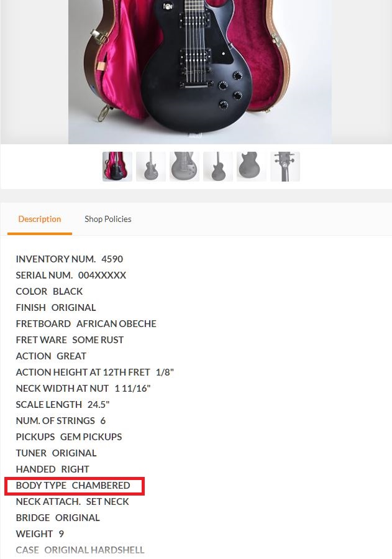Click the FRETBOARD AFRICAN OBECHE text
The width and height of the screenshot is (392, 559).
(x=86, y=324)
